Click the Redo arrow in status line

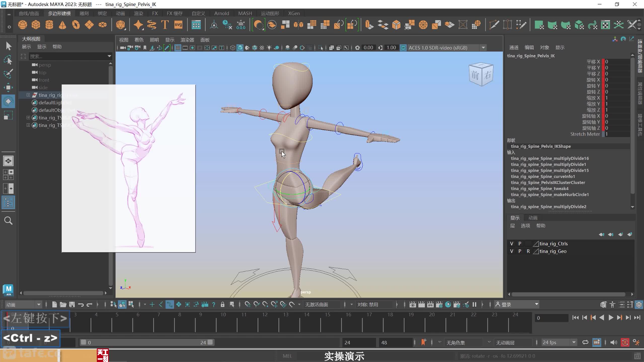point(90,305)
